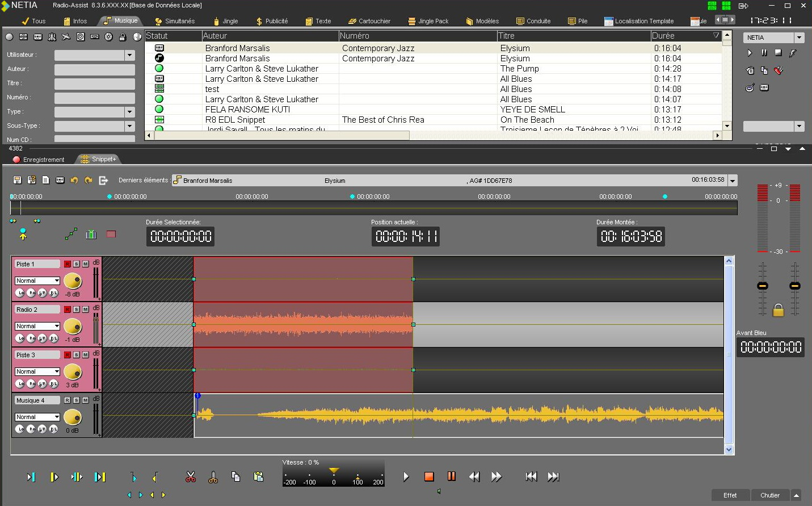Click the green envelope curve tool icon
Viewport: 812px width, 506px height.
[x=71, y=234]
